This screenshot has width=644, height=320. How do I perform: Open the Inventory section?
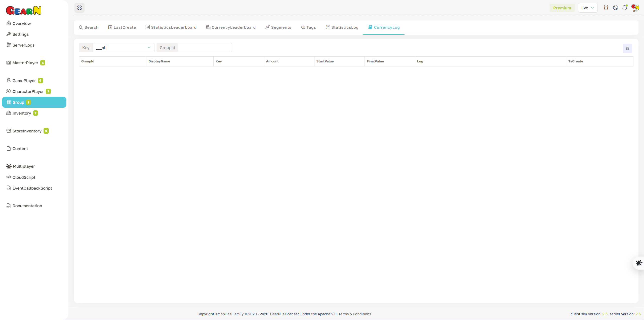(x=22, y=113)
